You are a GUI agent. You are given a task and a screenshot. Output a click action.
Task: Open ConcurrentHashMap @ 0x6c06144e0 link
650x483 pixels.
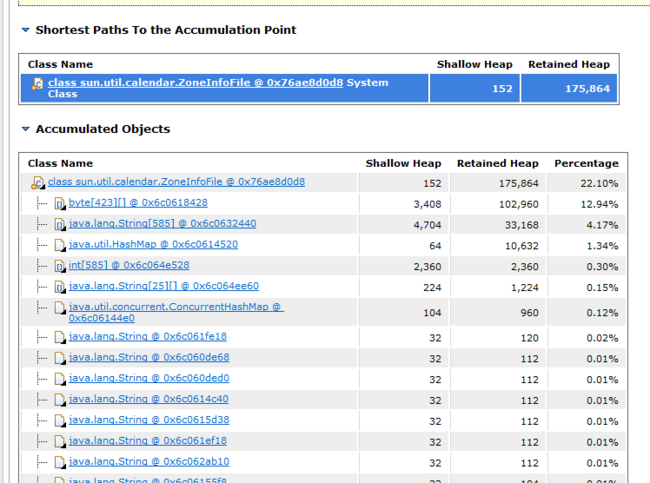[176, 312]
